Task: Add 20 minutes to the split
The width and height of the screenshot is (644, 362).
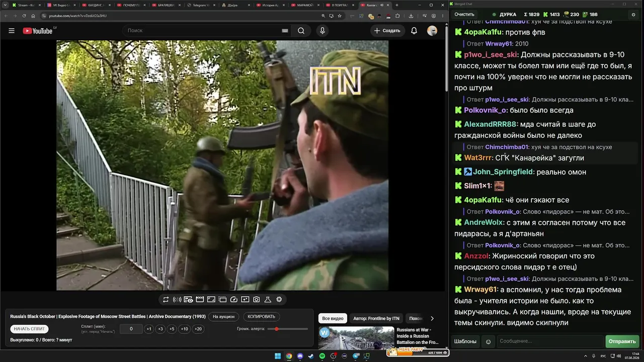Action: (198, 329)
